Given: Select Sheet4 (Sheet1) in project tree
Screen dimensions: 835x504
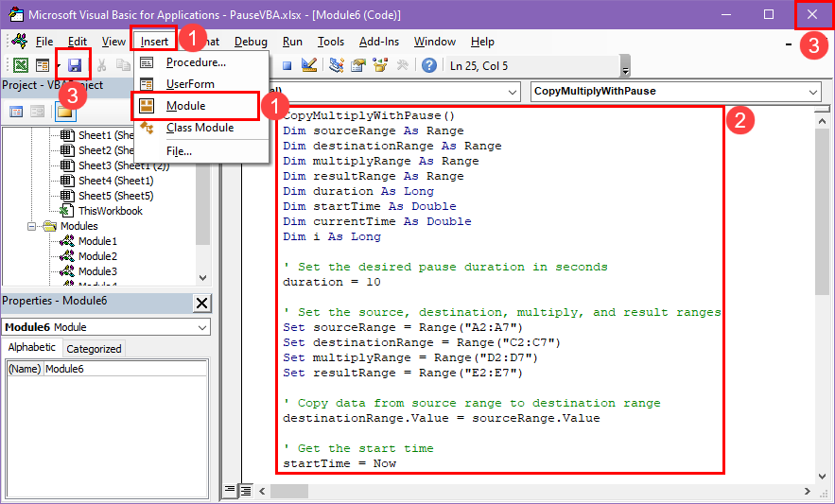Looking at the screenshot, I should point(115,181).
